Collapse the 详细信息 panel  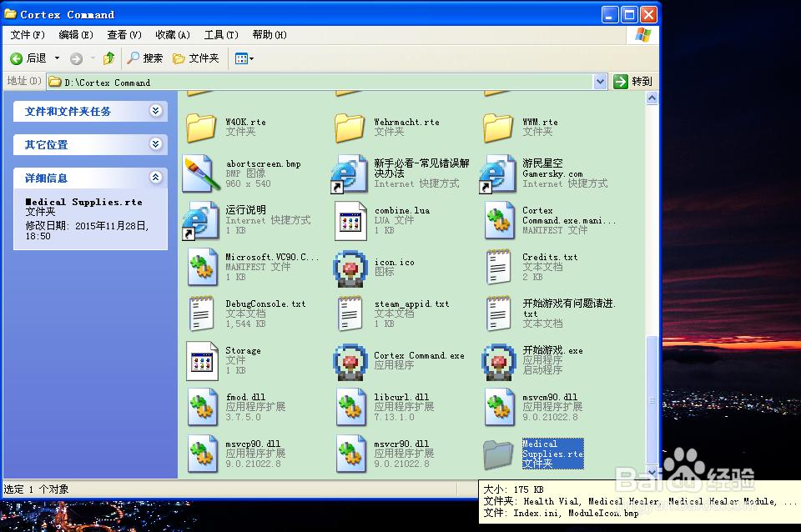(x=155, y=178)
